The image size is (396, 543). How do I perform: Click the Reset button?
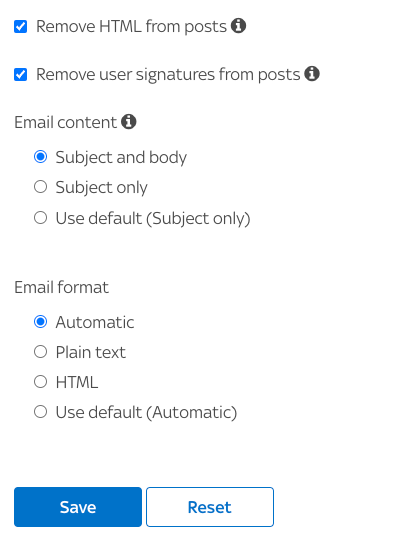pos(210,507)
